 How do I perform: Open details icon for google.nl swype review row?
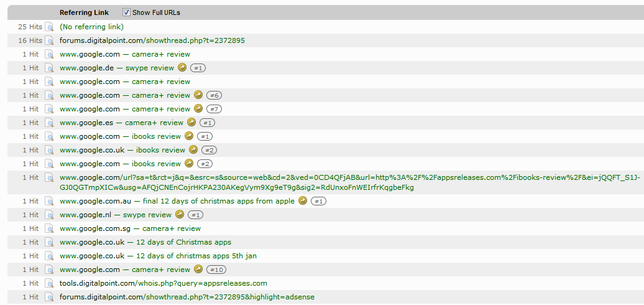pos(49,215)
